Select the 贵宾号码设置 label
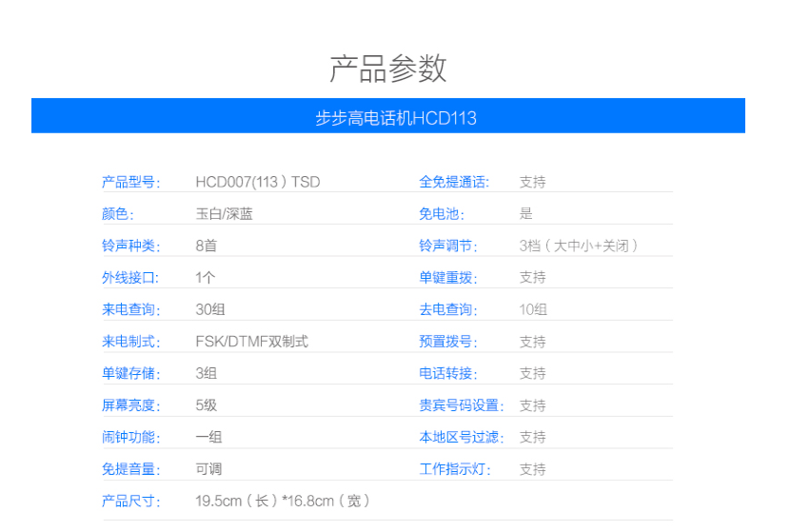This screenshot has width=810, height=532. click(x=462, y=405)
